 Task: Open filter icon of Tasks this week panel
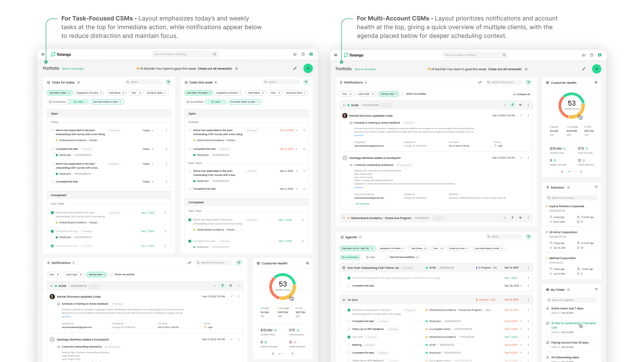coord(306,82)
